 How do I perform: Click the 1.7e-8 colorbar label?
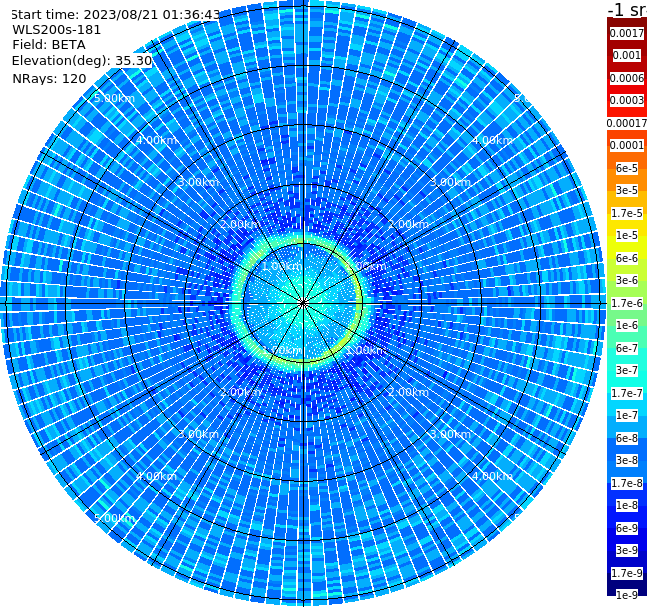coord(627,483)
